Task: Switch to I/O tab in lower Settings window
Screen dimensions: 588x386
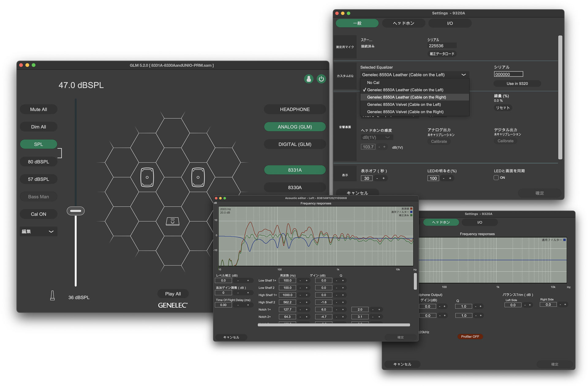Action: [x=480, y=222]
